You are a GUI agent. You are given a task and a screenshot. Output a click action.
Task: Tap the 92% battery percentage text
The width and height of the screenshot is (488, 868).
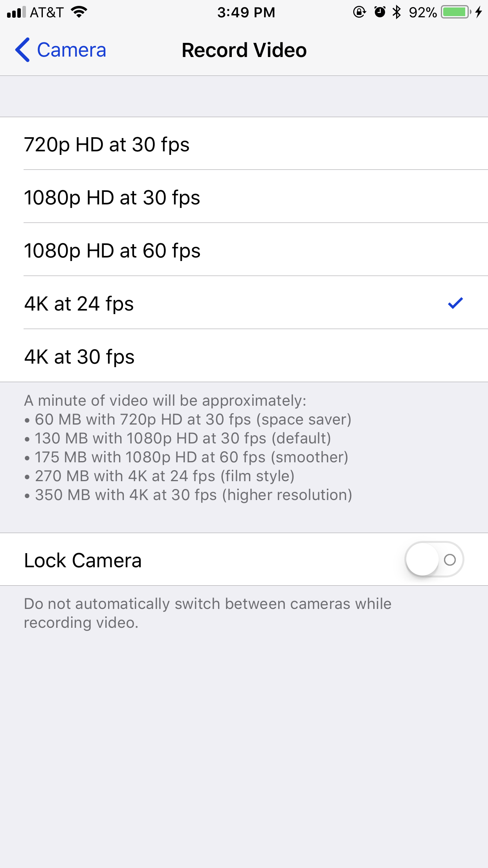423,12
